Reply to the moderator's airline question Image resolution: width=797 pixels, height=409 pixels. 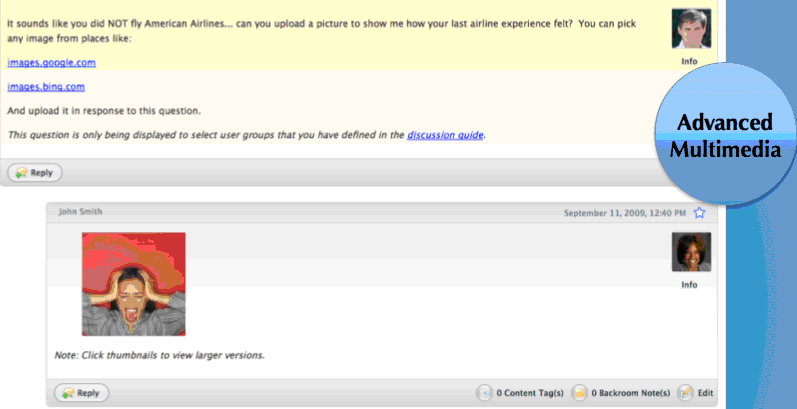[x=35, y=173]
